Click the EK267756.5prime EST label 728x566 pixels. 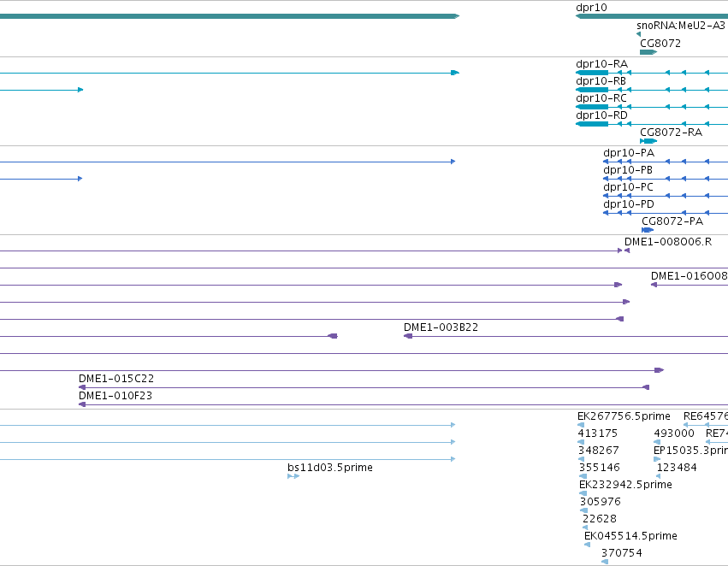(x=624, y=416)
